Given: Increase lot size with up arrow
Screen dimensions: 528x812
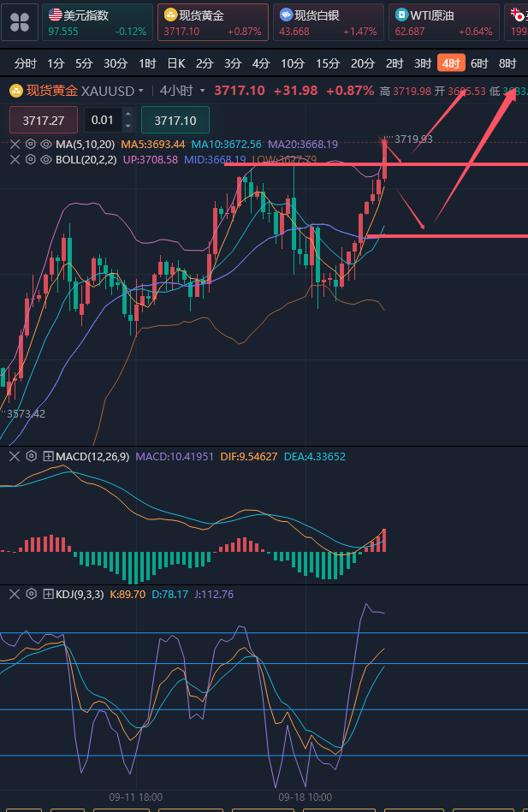Looking at the screenshot, I should coord(128,115).
